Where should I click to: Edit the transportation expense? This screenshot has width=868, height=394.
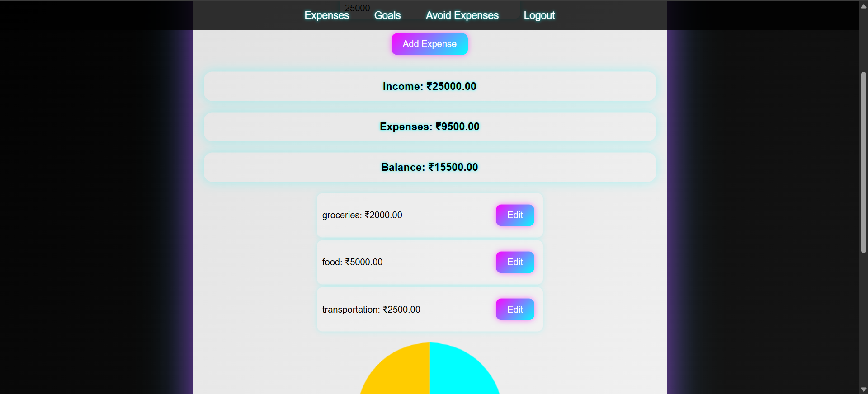click(x=515, y=310)
